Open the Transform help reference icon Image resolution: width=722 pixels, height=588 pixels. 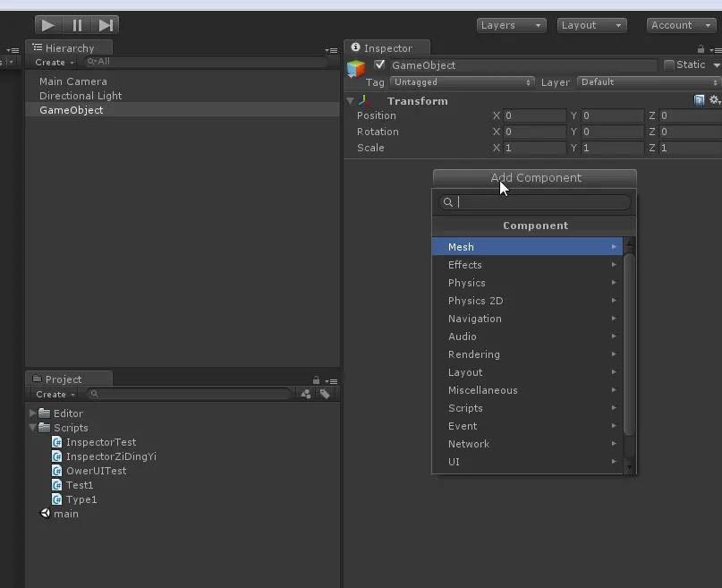pos(699,100)
